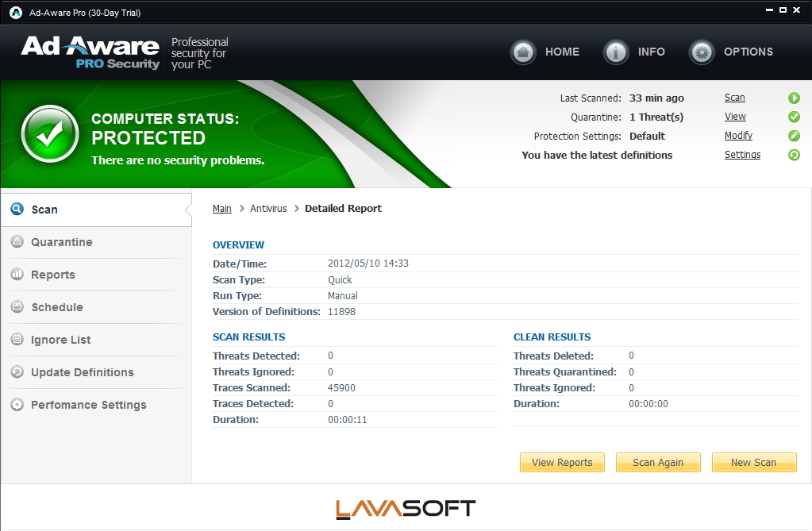
Task: Click the 33 min ago text
Action: coord(656,98)
